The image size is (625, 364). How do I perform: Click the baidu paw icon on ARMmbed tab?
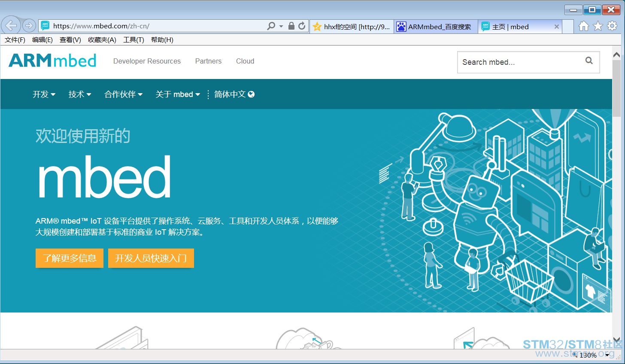pos(401,27)
